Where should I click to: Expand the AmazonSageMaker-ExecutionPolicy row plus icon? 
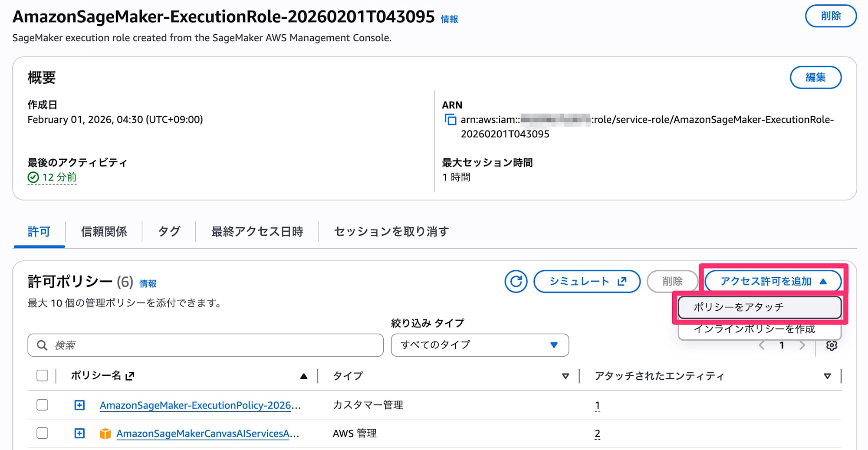[79, 405]
